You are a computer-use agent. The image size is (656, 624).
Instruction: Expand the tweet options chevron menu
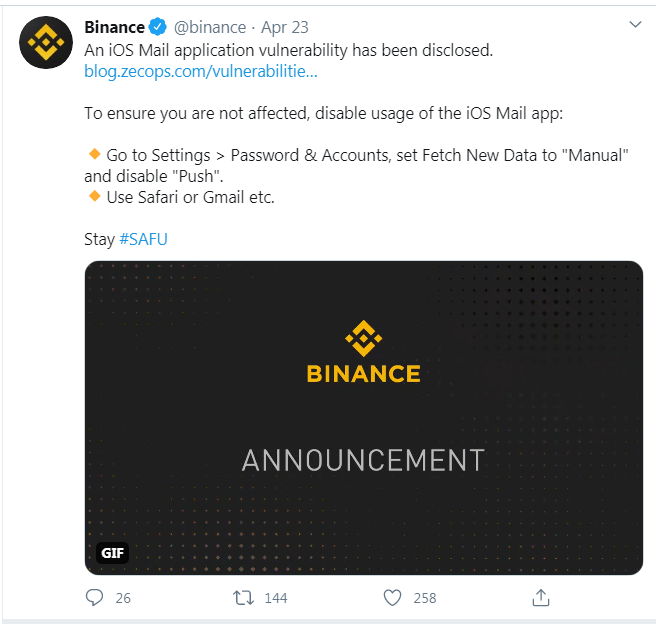coord(634,24)
